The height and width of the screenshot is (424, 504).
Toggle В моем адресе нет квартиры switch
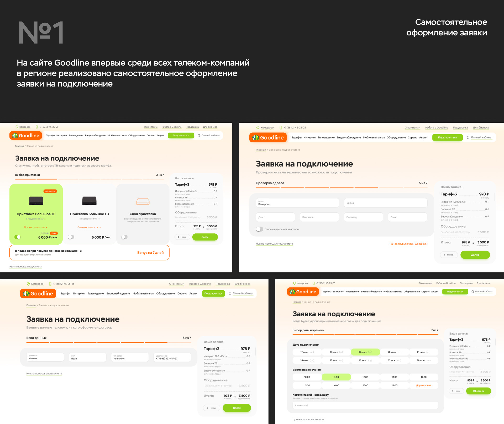[x=259, y=229]
